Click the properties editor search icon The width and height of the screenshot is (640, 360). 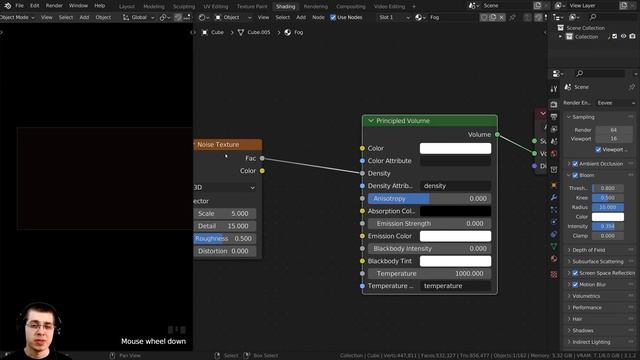(580, 73)
